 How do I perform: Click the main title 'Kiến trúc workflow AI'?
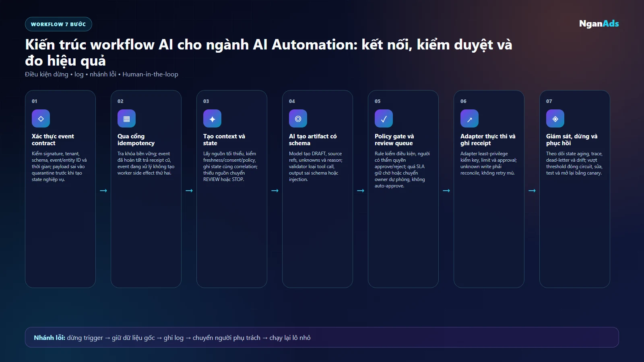(268, 52)
